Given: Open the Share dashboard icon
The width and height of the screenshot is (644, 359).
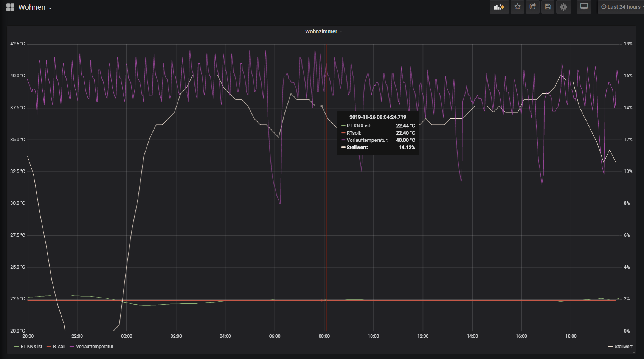Looking at the screenshot, I should (x=532, y=7).
